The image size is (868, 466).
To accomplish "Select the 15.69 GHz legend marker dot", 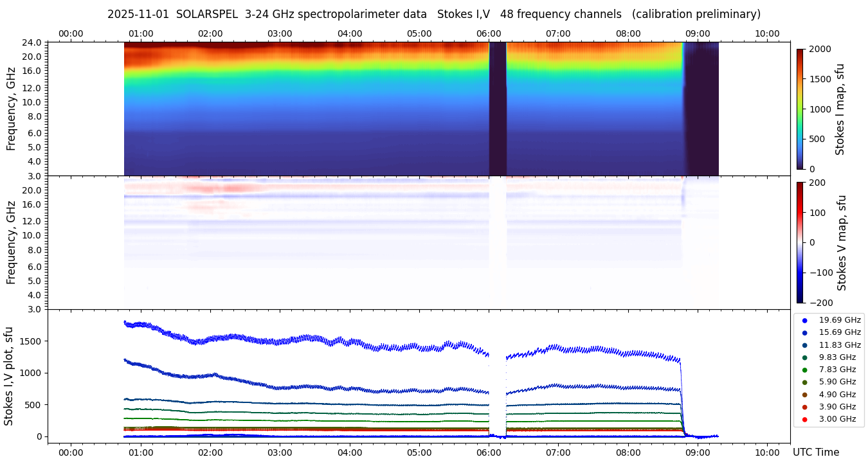I will pyautogui.click(x=804, y=332).
